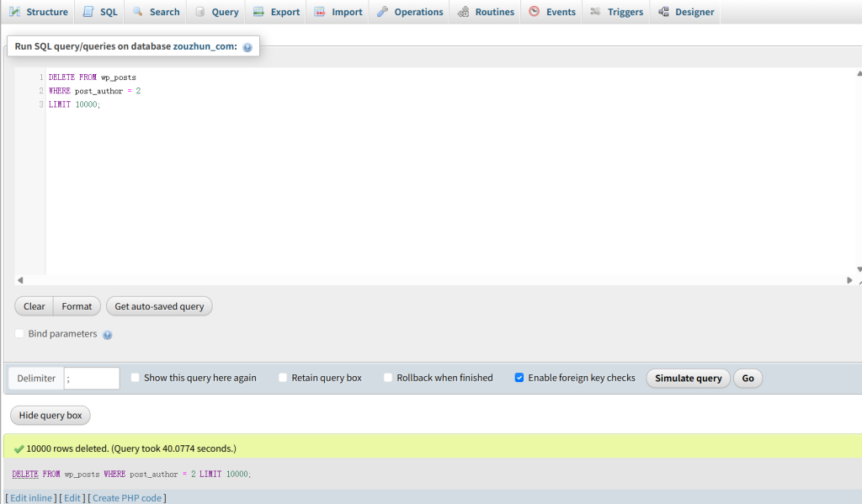Screen dimensions: 862x504
Task: Click the Search magnifier icon
Action: click(x=138, y=12)
